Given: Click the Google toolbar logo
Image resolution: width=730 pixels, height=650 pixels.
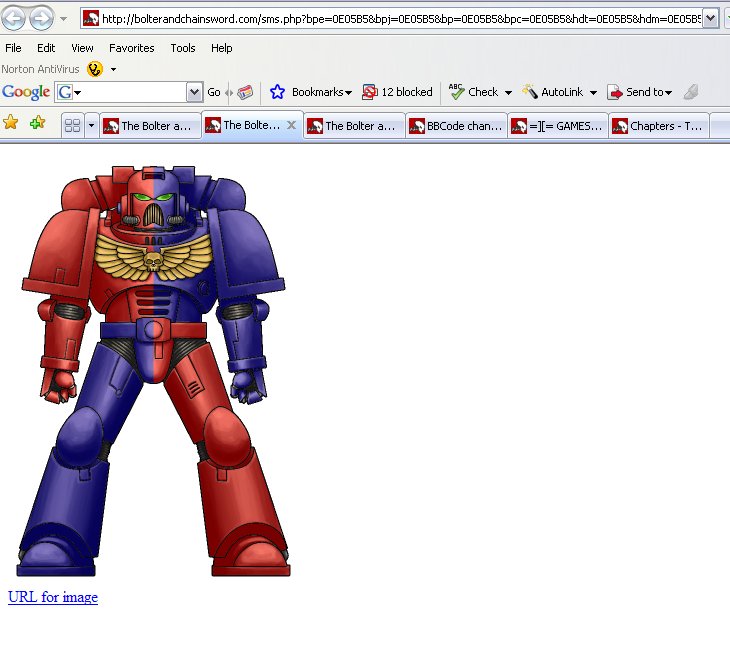Looking at the screenshot, I should point(26,92).
